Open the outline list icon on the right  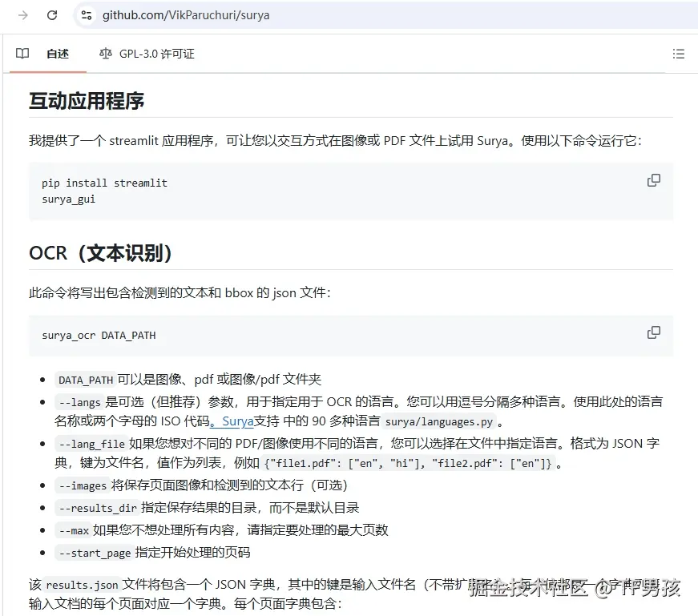pyautogui.click(x=679, y=54)
